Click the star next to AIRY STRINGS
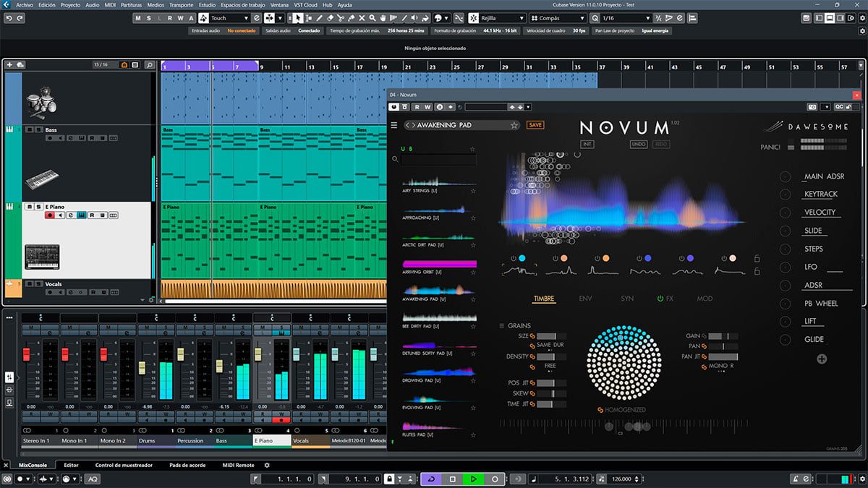The image size is (868, 488). point(472,191)
